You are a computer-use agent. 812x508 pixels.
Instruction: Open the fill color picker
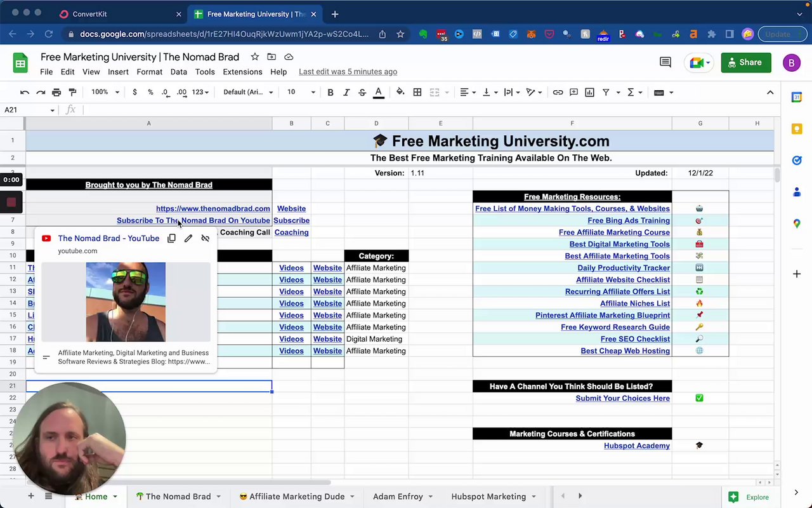pos(400,92)
